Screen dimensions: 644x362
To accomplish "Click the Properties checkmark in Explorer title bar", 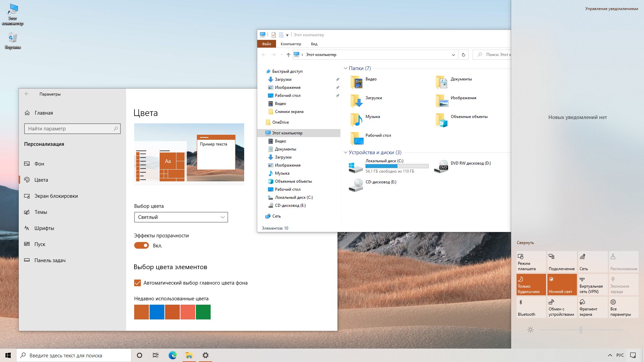I will tap(274, 35).
